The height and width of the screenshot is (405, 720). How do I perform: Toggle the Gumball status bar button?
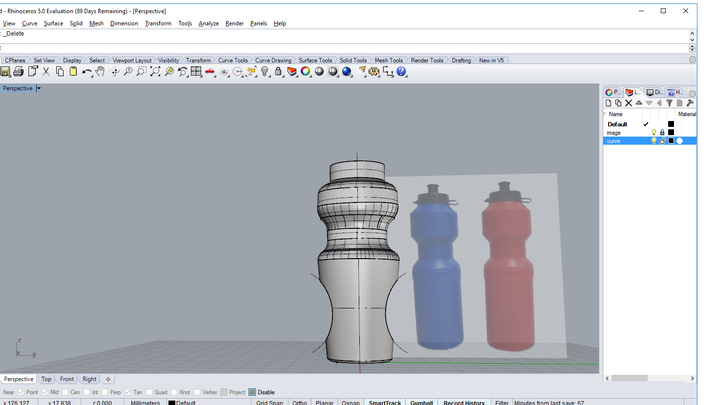click(415, 402)
